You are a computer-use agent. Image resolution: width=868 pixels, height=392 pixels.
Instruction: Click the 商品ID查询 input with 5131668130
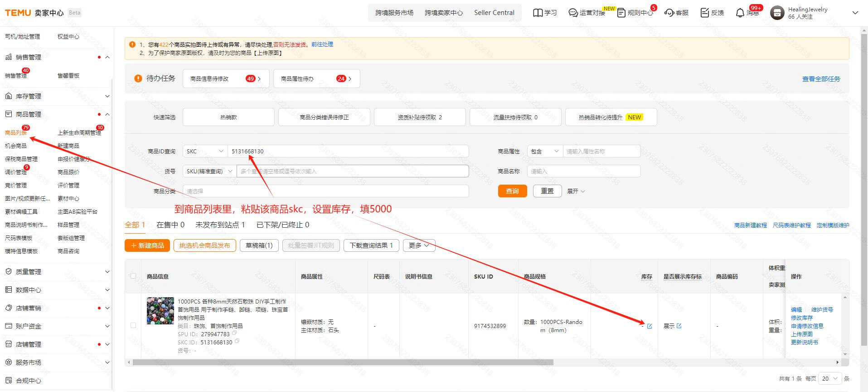click(x=348, y=151)
